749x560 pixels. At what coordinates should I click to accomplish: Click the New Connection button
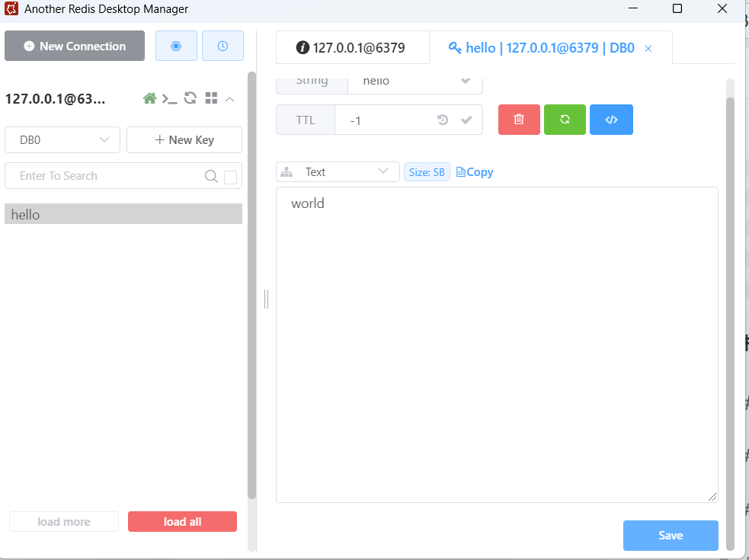[75, 46]
